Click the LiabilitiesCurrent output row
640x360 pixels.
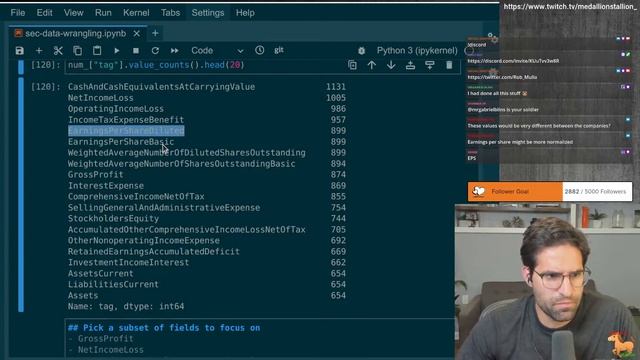coord(113,284)
